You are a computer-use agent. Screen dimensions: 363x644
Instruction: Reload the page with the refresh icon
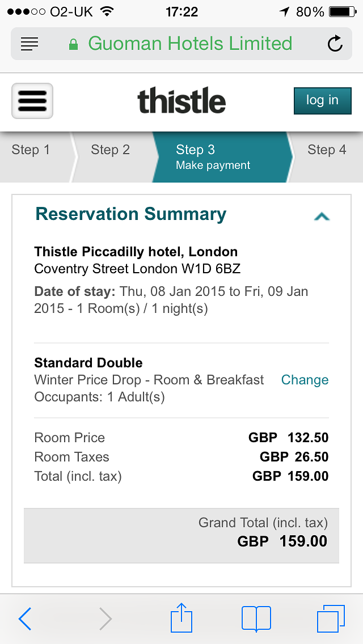pos(335,44)
